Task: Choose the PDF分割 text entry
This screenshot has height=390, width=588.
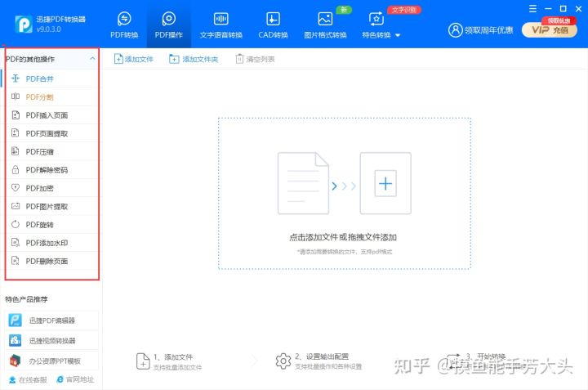Action: tap(40, 97)
